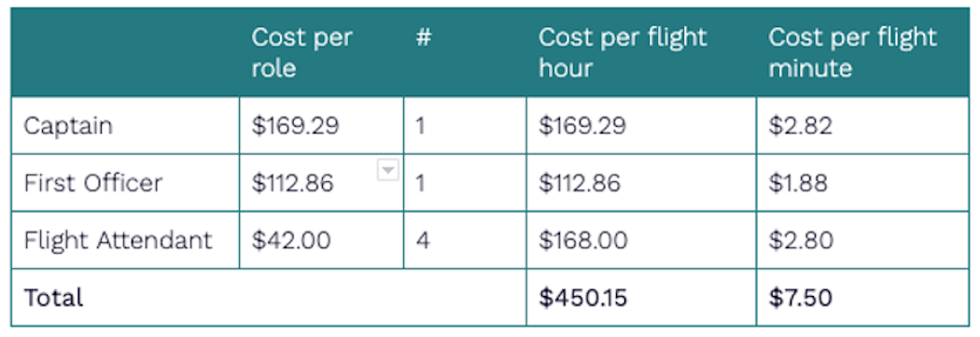Select the Captain count cell showing 1
Viewport: 980px width, 337px height.
point(465,125)
